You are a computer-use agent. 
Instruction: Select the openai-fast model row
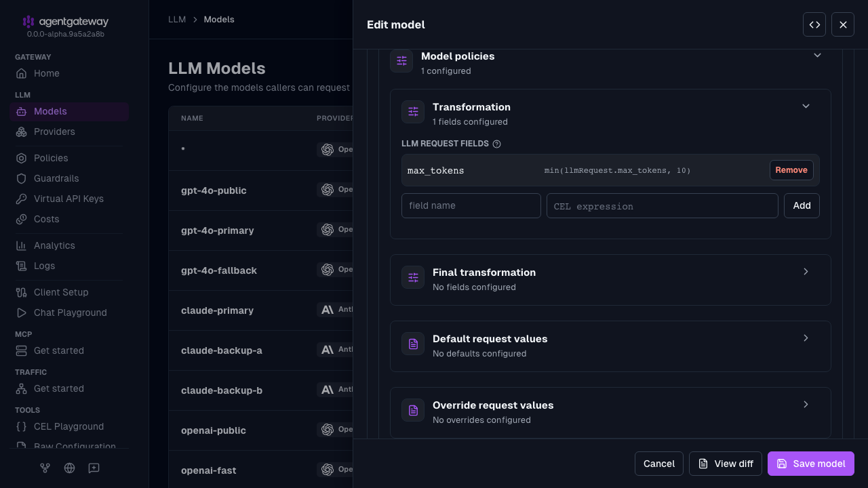(260, 470)
